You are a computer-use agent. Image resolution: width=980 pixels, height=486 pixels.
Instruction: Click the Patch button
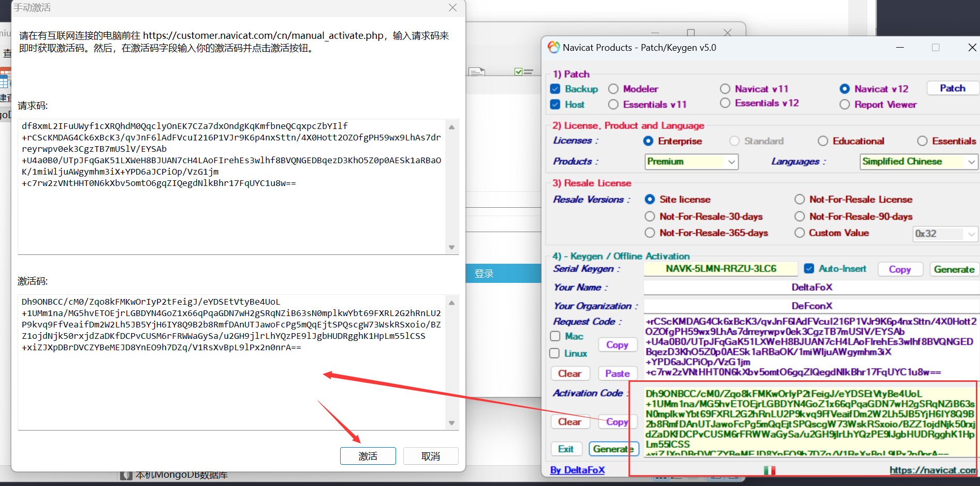[x=953, y=88]
